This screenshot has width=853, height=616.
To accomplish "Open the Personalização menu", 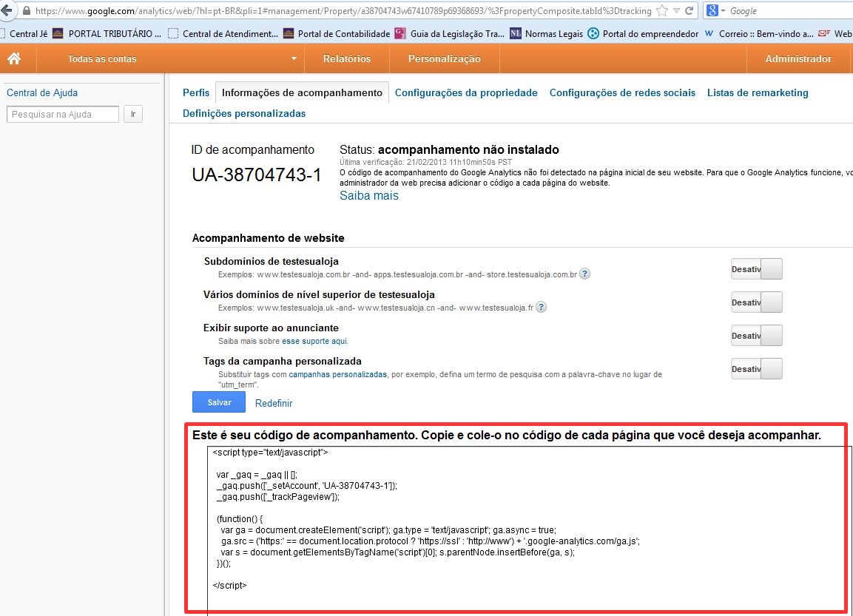I will coord(445,58).
